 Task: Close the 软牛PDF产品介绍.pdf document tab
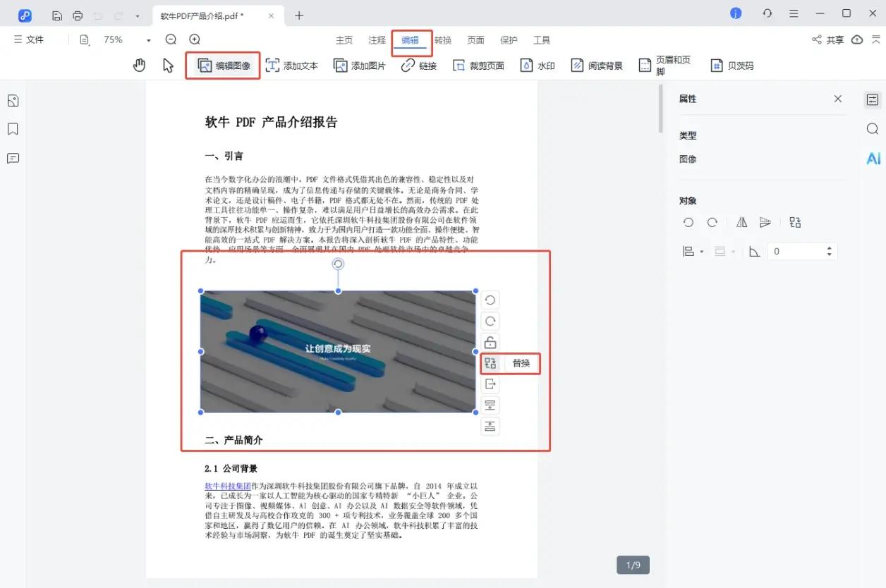tap(272, 16)
